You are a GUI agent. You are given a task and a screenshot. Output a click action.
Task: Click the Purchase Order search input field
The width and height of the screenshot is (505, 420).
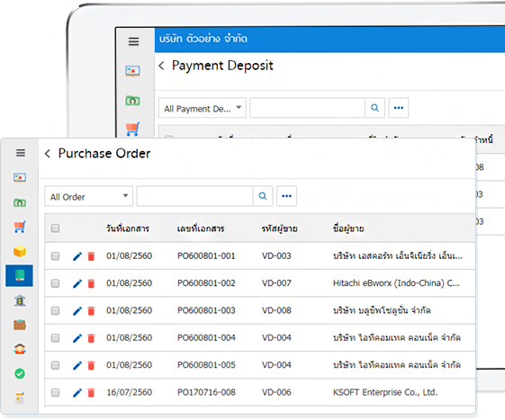(x=194, y=196)
